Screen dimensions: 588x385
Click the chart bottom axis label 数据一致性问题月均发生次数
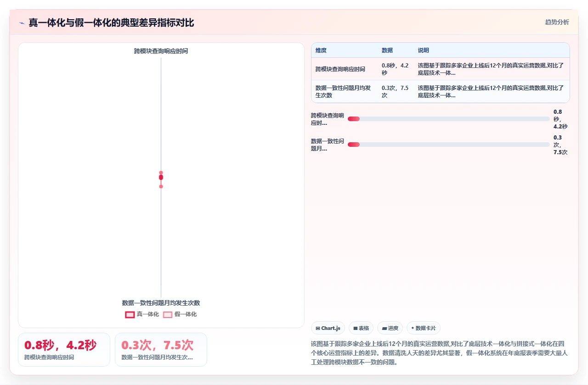161,303
